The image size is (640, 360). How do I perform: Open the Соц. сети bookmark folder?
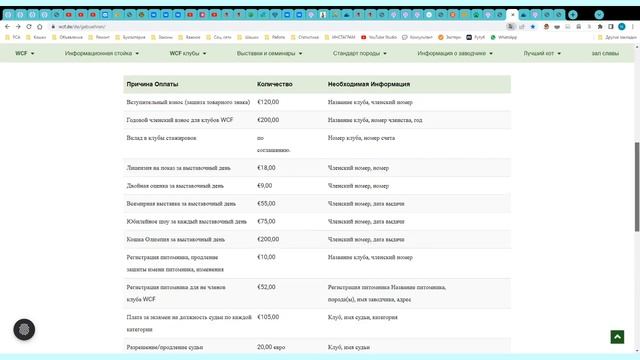(218, 37)
